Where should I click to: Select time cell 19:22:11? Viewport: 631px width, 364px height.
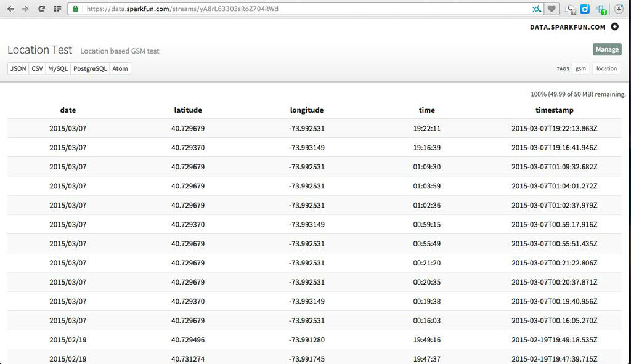click(x=426, y=128)
